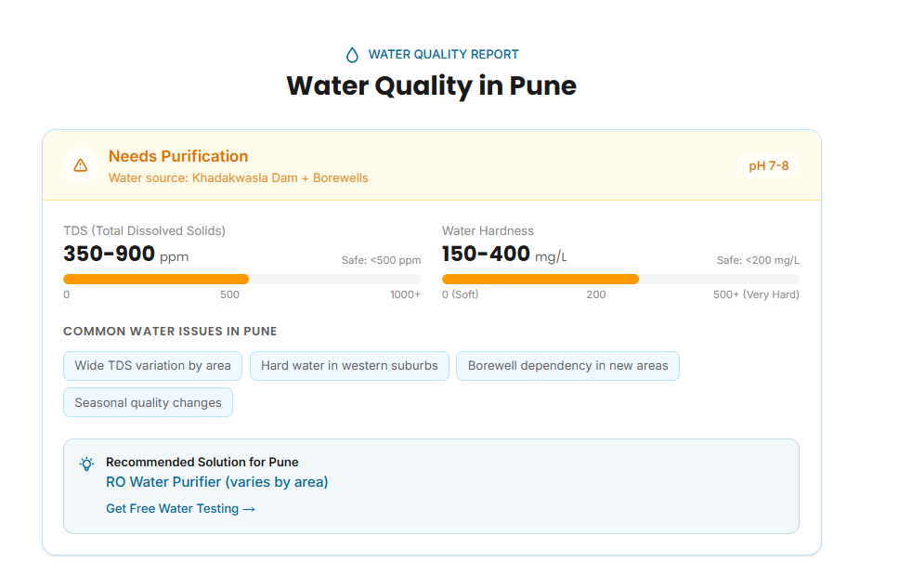This screenshot has width=899, height=588.
Task: Expand the COMMON WATER ISSUES IN PUNE section
Action: click(x=170, y=331)
